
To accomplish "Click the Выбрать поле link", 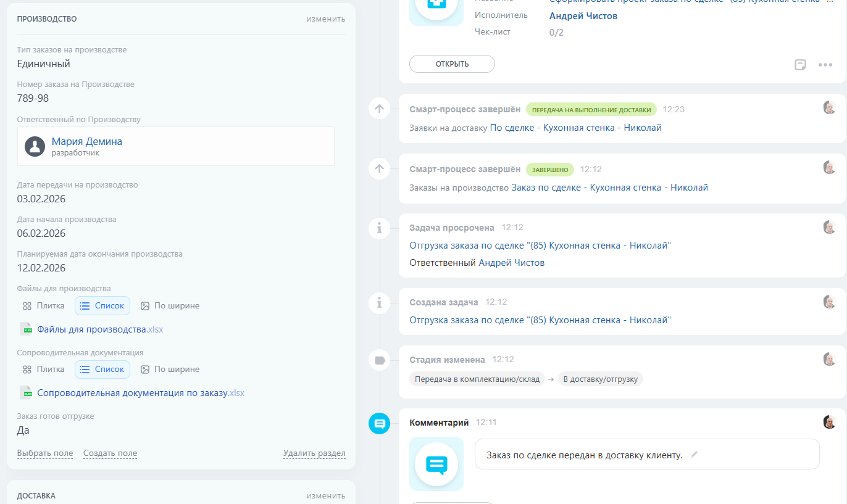I will (x=45, y=453).
